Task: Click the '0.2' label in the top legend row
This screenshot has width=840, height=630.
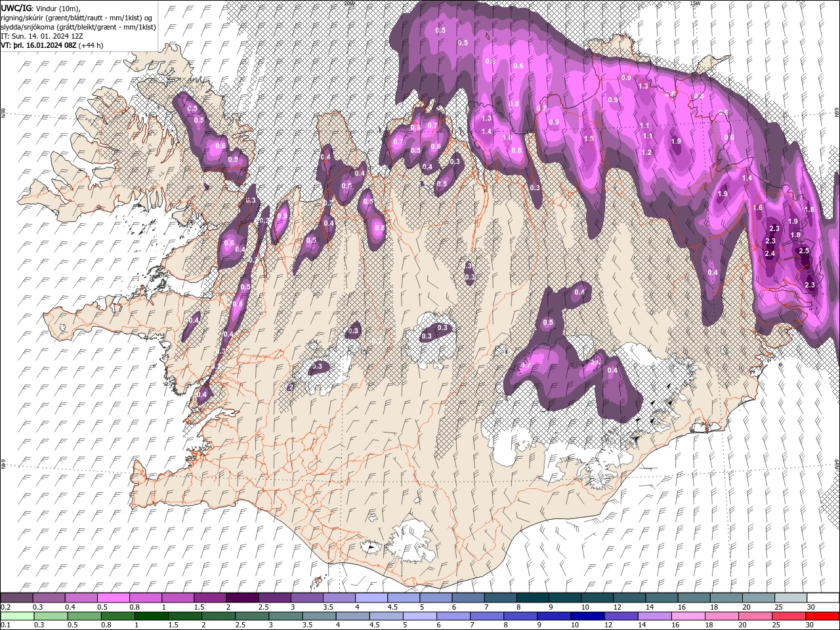Action: pyautogui.click(x=5, y=607)
